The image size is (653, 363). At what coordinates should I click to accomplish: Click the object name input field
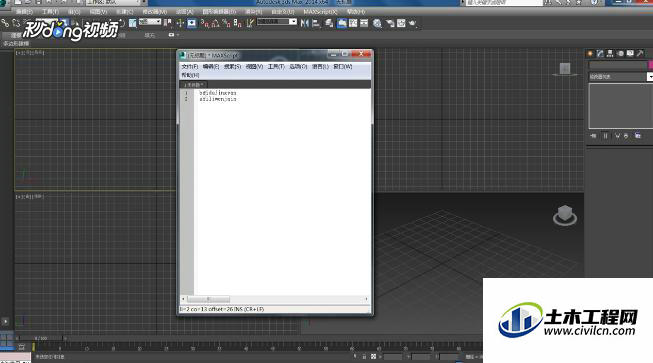point(618,65)
